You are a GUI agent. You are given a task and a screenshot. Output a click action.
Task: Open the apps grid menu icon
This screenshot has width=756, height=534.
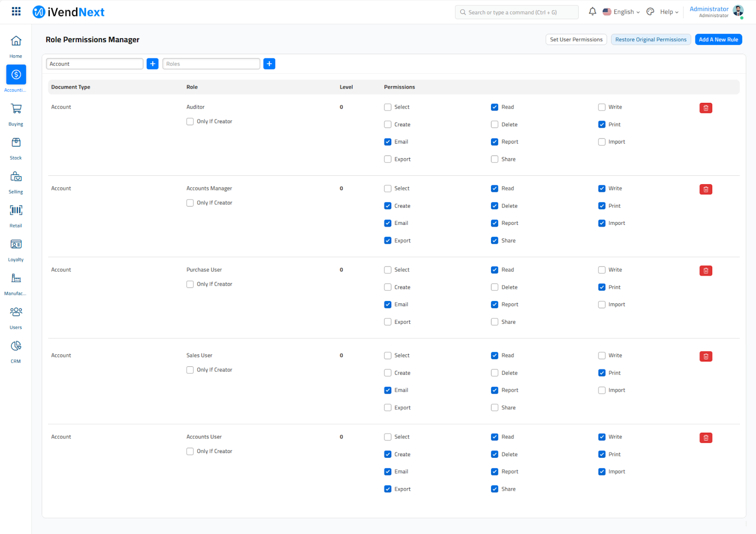click(x=16, y=11)
